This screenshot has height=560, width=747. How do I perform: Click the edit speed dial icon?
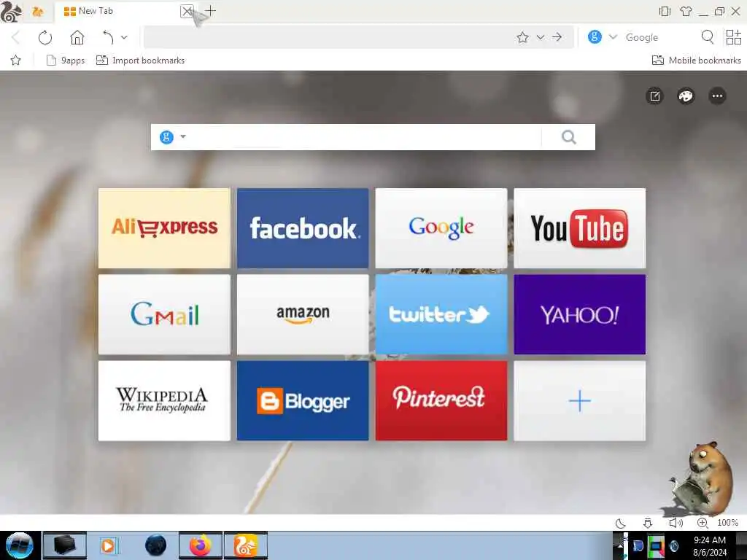click(655, 96)
